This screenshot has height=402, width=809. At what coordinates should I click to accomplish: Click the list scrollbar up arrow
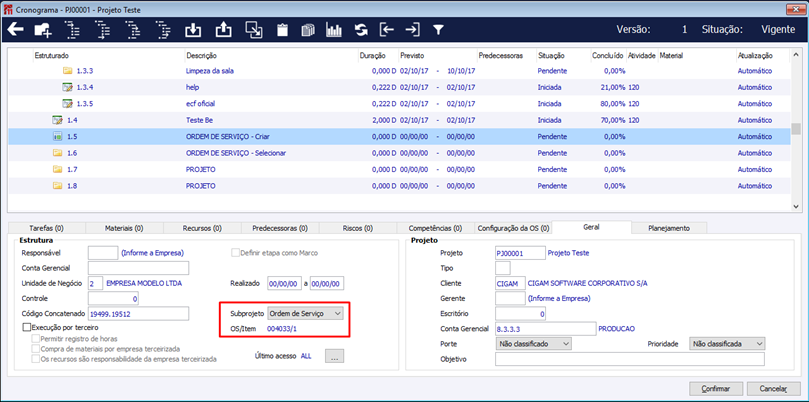796,55
